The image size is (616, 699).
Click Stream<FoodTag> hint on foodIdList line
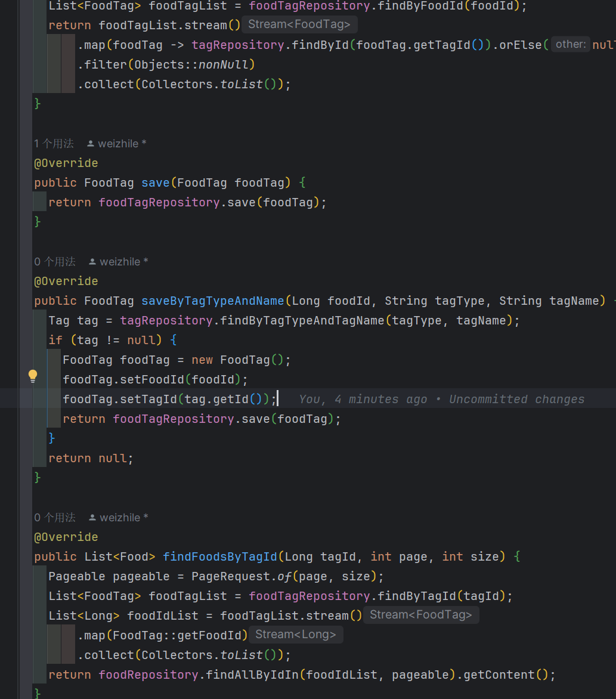421,615
